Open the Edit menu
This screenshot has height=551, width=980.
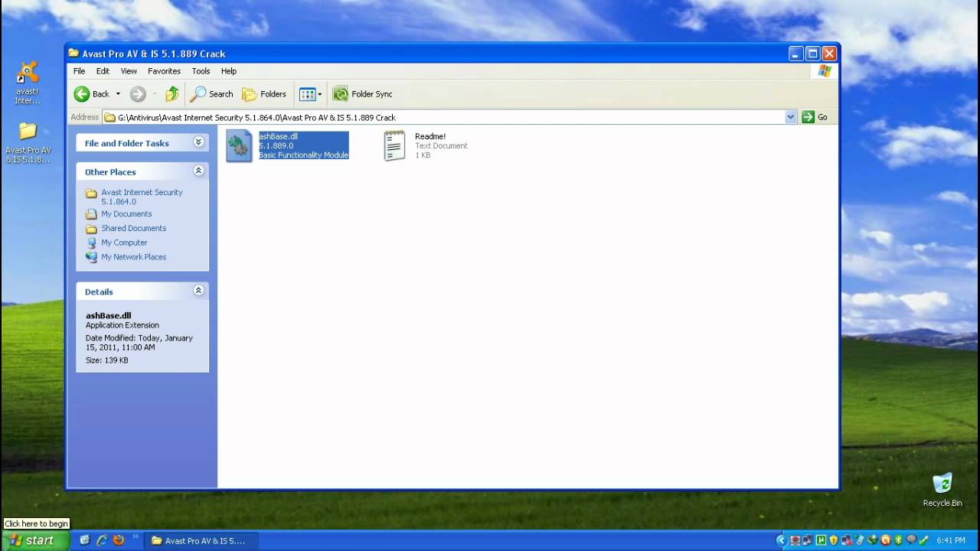click(x=103, y=71)
